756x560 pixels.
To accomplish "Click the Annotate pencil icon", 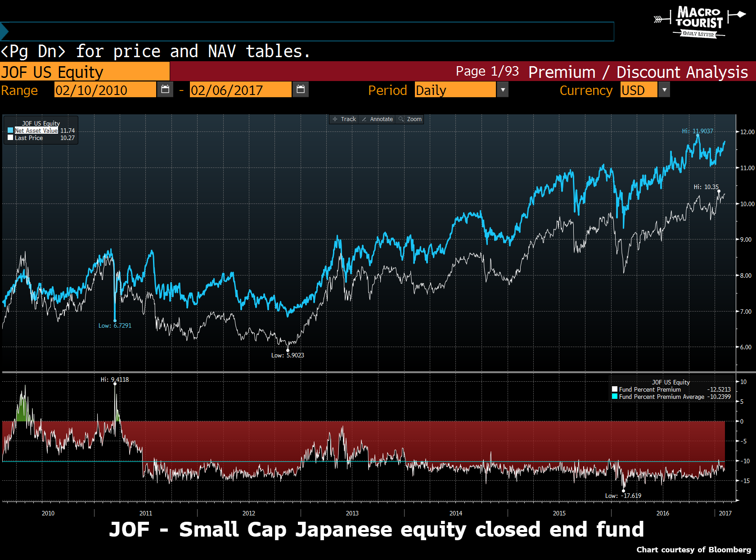I will click(364, 119).
